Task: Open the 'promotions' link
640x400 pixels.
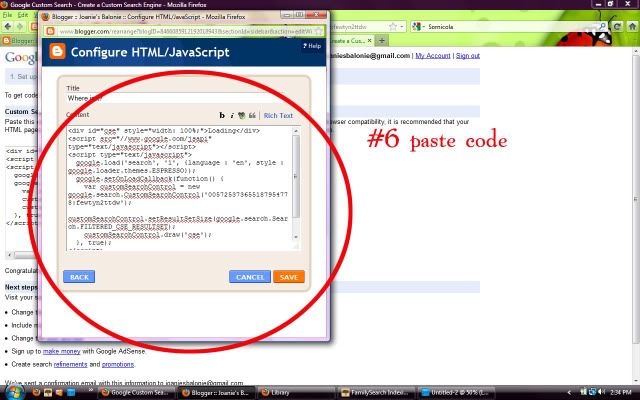Action: click(118, 364)
